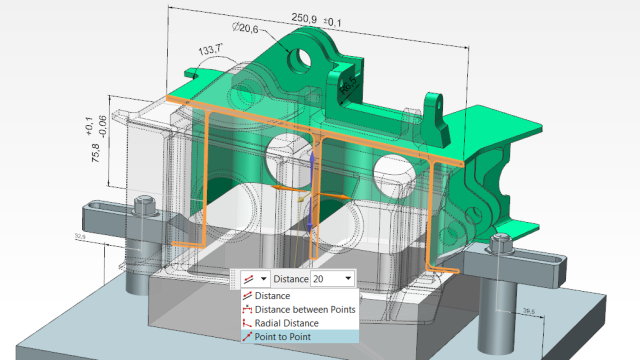
Task: Select the Ø20,6 diameter dimension
Action: click(x=245, y=28)
